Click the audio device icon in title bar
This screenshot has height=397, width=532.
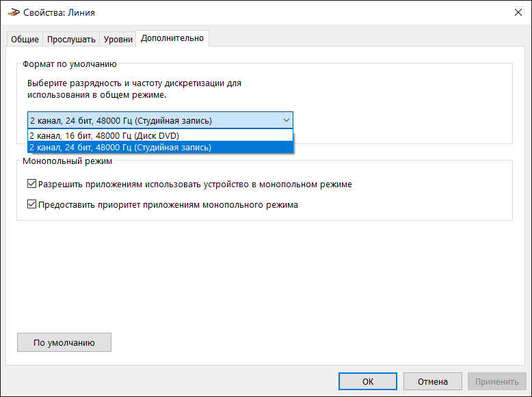coord(13,12)
